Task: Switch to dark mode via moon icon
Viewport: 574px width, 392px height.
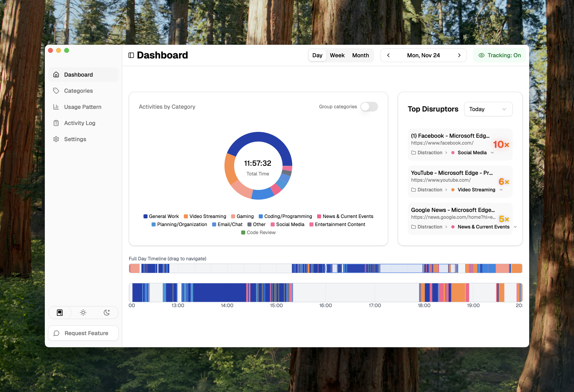Action: point(107,313)
